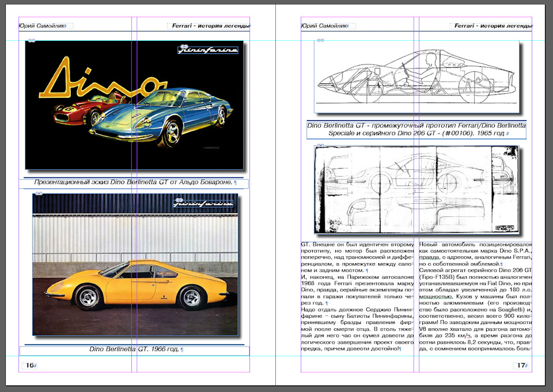Click 'Ferrari - история легенды' header on page 16
Image resolution: width=553 pixels, height=392 pixels.
[x=211, y=26]
